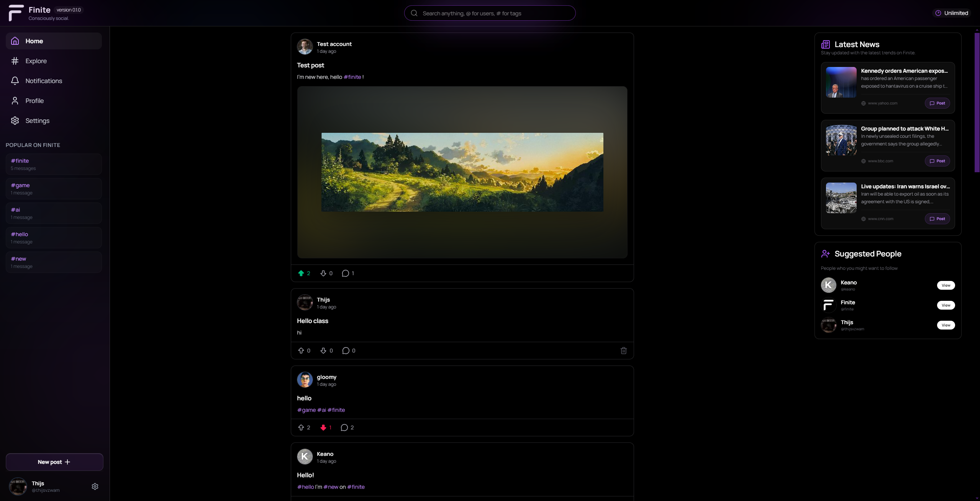The width and height of the screenshot is (980, 501).
Task: Open the #new popular tag
Action: 54,262
